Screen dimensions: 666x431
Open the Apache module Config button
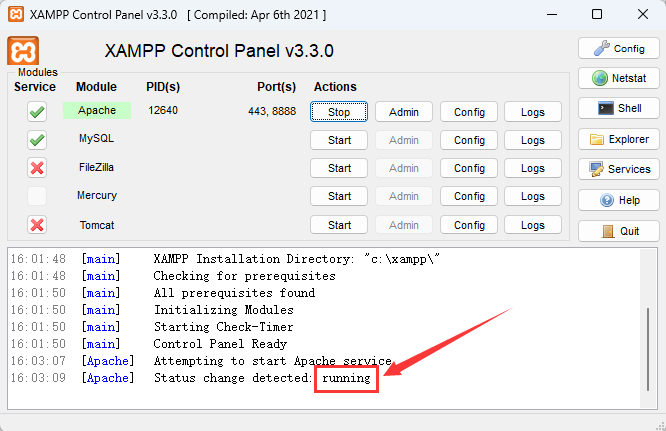point(469,112)
